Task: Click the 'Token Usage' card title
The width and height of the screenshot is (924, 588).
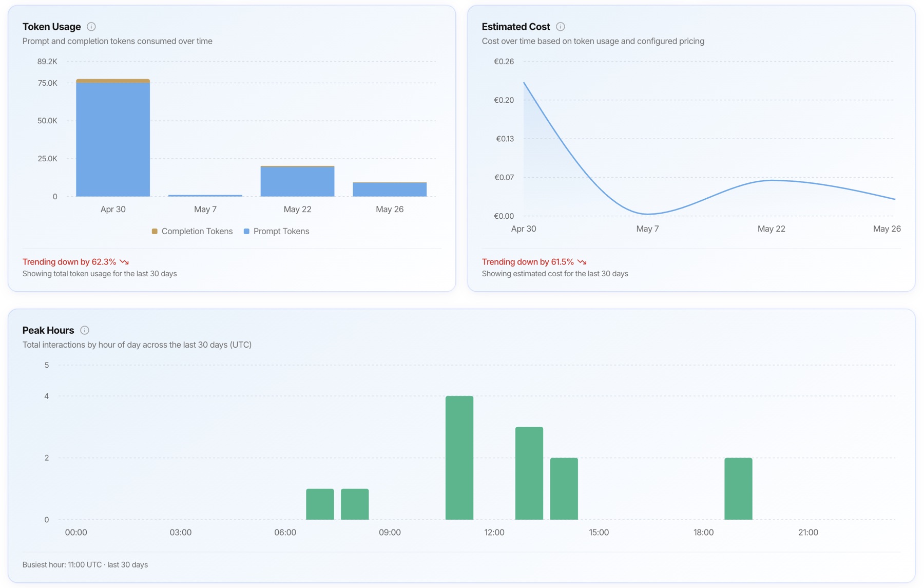Action: [52, 27]
